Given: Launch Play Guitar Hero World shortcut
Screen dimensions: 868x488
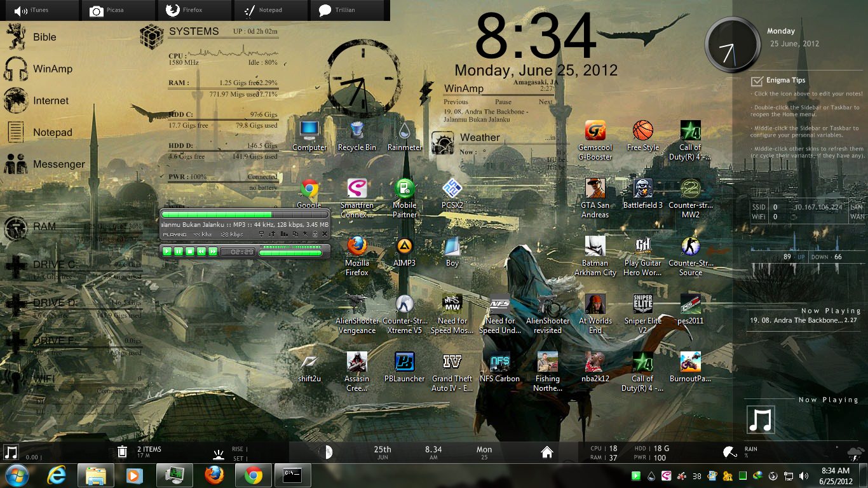Looking at the screenshot, I should pyautogui.click(x=643, y=255).
